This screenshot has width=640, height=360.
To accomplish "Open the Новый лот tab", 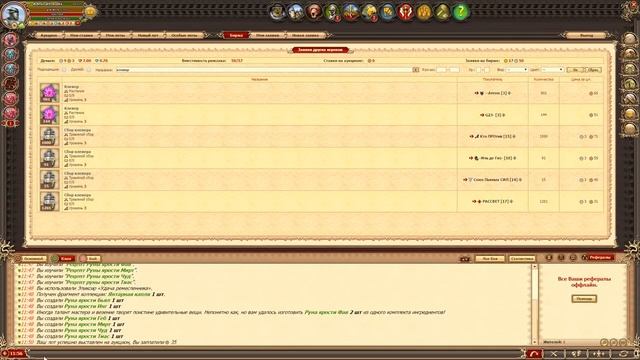I will (x=148, y=36).
